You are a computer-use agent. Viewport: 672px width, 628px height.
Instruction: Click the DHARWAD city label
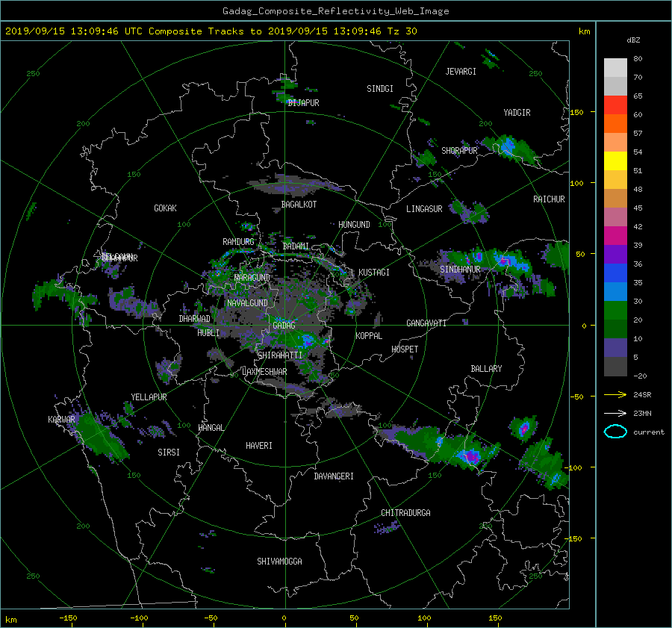[x=195, y=319]
